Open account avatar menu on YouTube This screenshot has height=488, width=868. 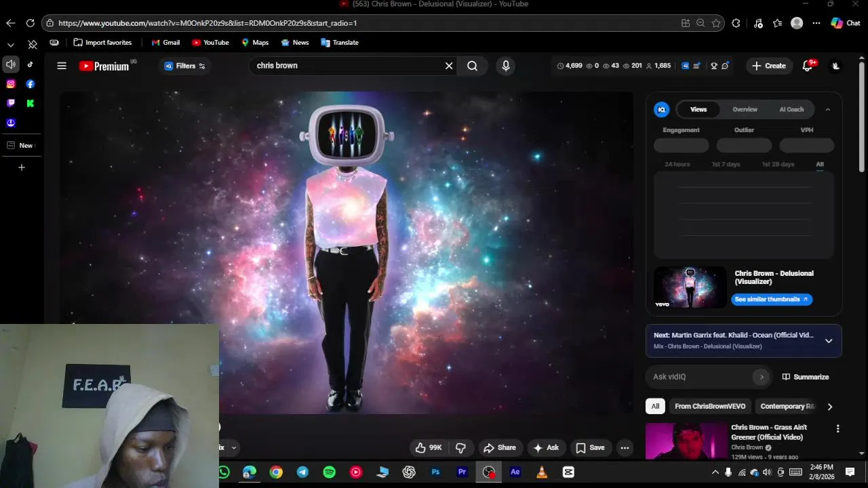click(x=835, y=66)
